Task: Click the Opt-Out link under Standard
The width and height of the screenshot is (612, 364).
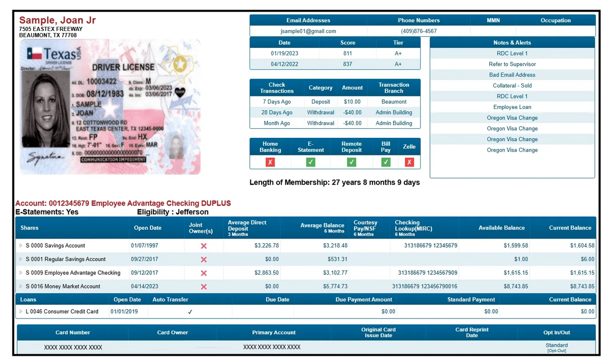Action: click(x=557, y=351)
